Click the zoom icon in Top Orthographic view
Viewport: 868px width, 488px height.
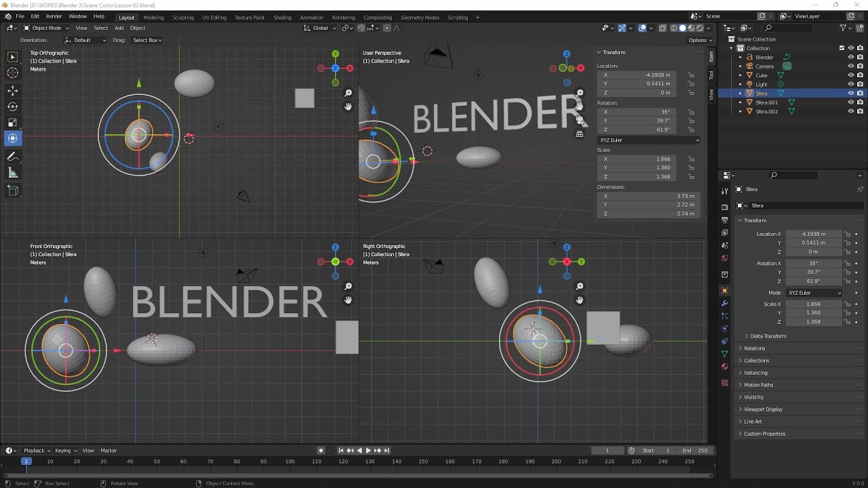[x=349, y=93]
